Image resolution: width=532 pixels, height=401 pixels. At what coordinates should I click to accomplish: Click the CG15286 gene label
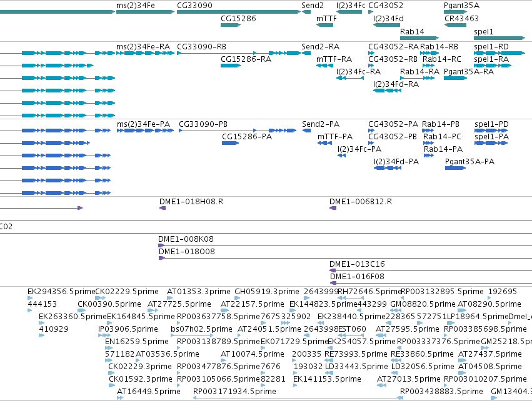tap(238, 18)
